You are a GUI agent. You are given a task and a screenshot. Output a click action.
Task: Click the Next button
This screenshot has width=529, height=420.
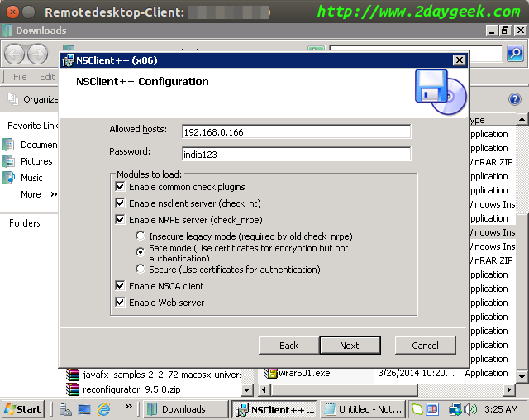tap(350, 346)
